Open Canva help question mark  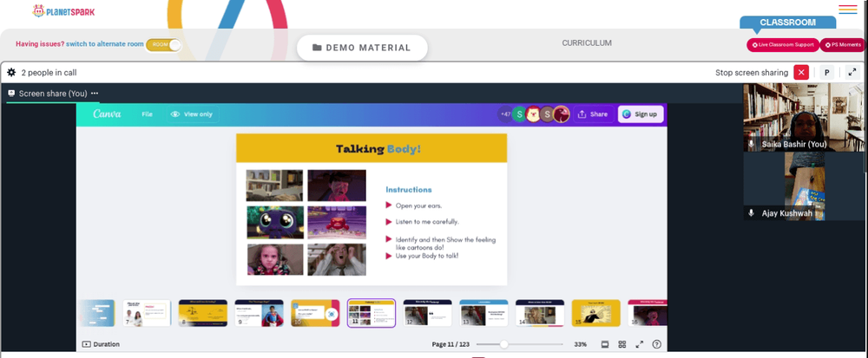[x=656, y=344]
